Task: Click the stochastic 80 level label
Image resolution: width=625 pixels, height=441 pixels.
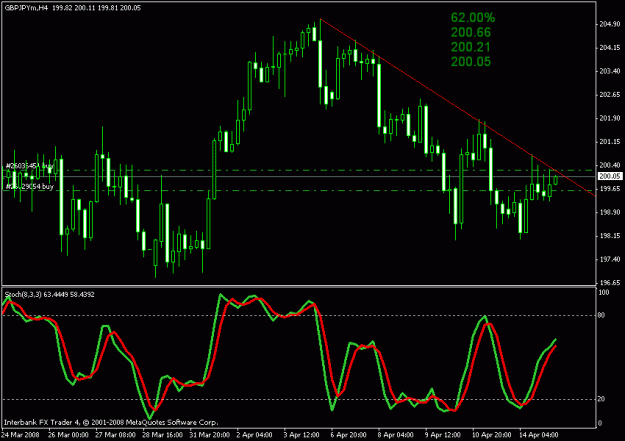Action: 602,315
